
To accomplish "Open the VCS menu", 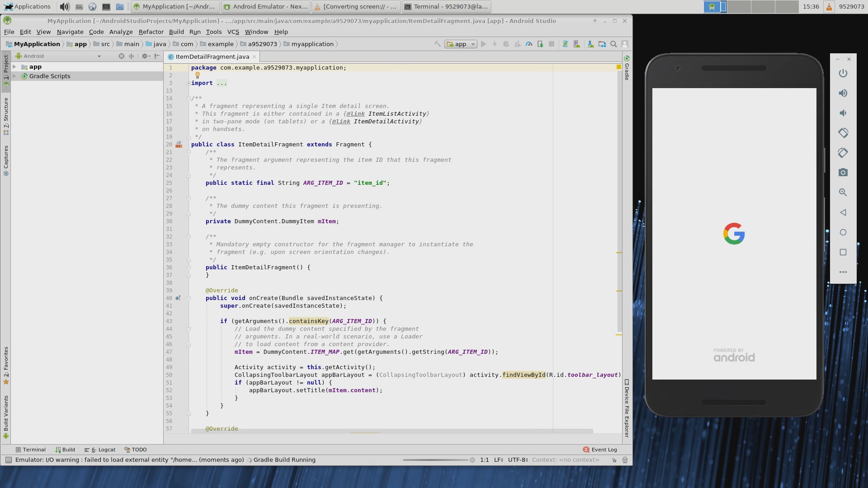I will (x=233, y=32).
